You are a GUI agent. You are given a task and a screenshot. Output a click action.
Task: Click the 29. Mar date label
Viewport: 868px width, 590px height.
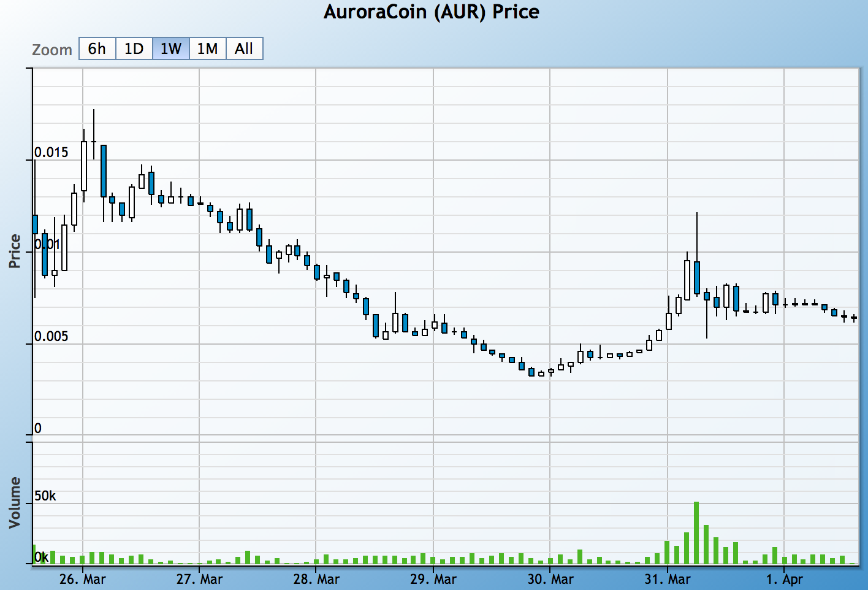coord(433,579)
